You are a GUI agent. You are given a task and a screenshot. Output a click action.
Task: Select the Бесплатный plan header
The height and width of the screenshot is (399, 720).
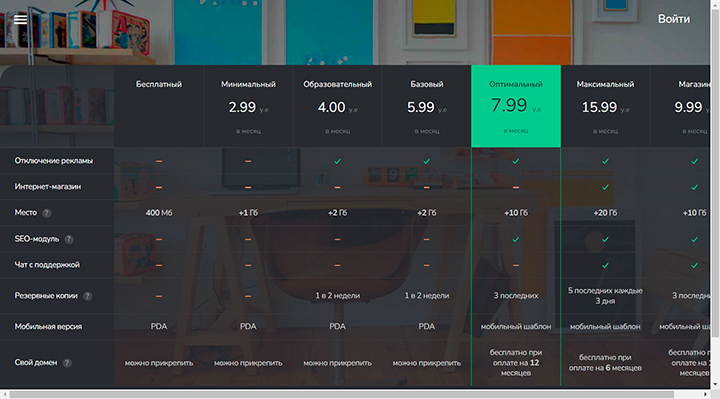tap(159, 106)
